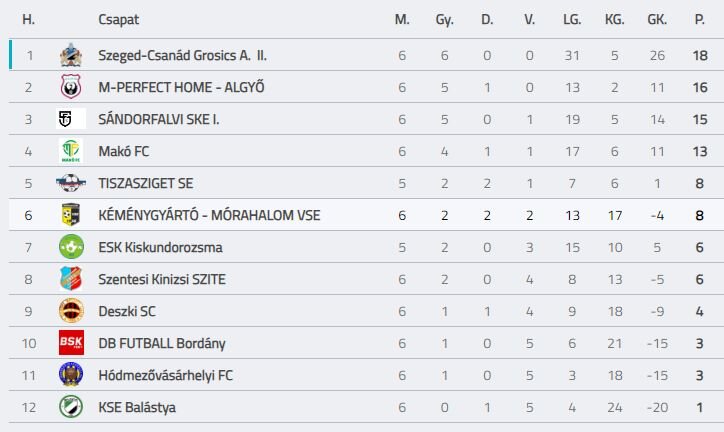
Task: Click the Deszki SC team badge
Action: (x=70, y=311)
